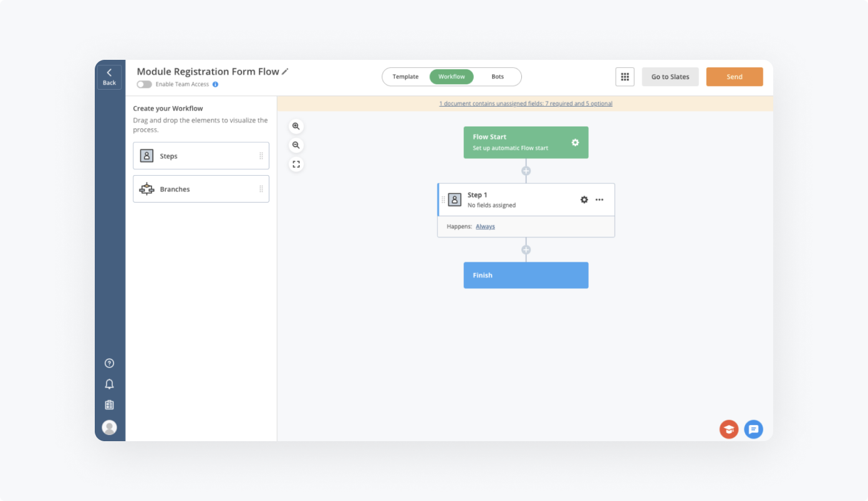
Task: Open the apps grid icon
Action: tap(624, 77)
